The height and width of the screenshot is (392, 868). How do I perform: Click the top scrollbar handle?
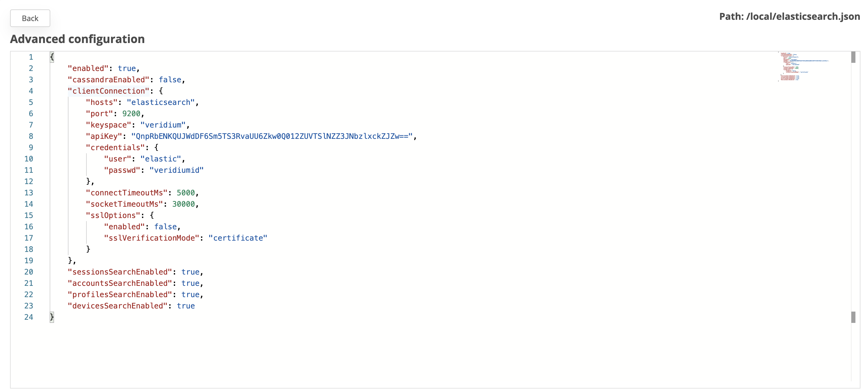click(x=853, y=57)
